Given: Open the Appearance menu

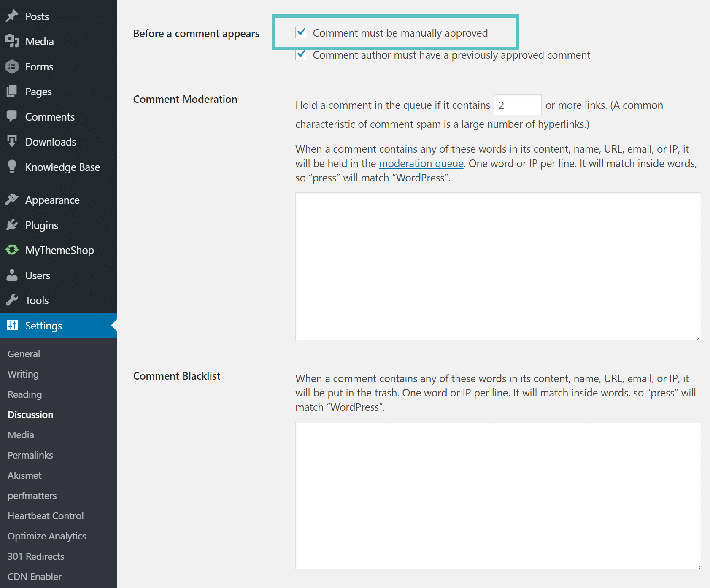Looking at the screenshot, I should pos(52,200).
